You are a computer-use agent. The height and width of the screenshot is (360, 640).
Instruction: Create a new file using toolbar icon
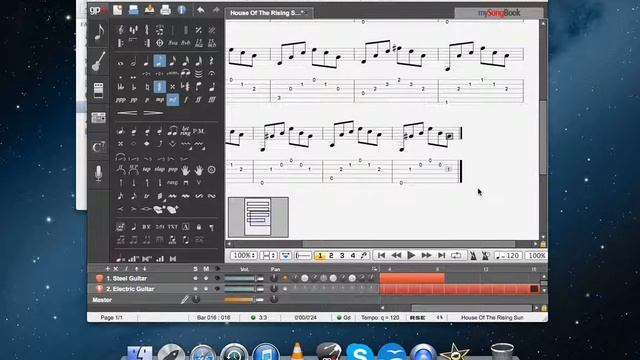click(118, 10)
